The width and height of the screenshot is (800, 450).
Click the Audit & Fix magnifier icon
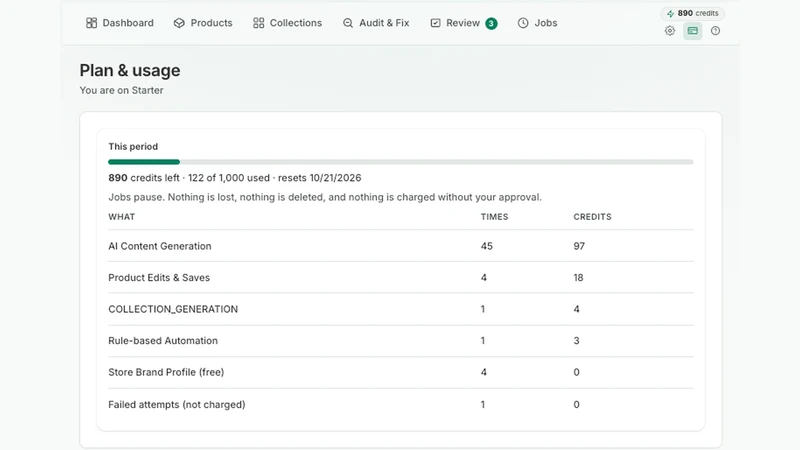click(x=348, y=23)
